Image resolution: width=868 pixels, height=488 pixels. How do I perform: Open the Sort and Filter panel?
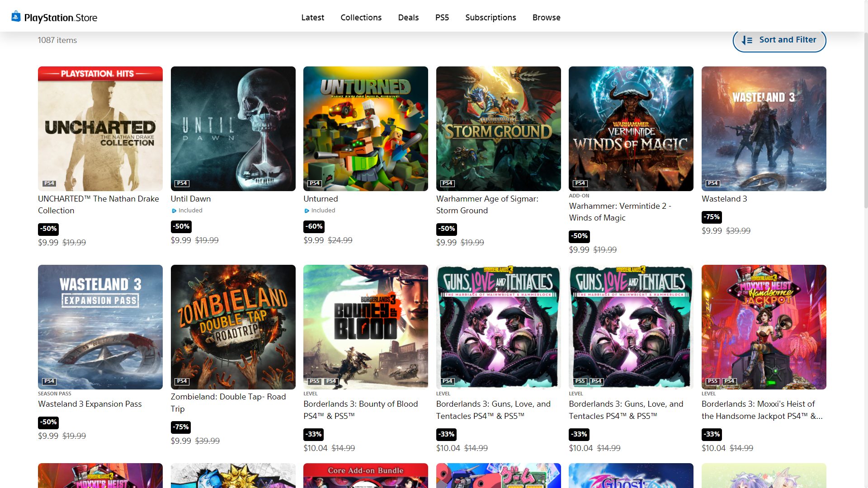(779, 40)
